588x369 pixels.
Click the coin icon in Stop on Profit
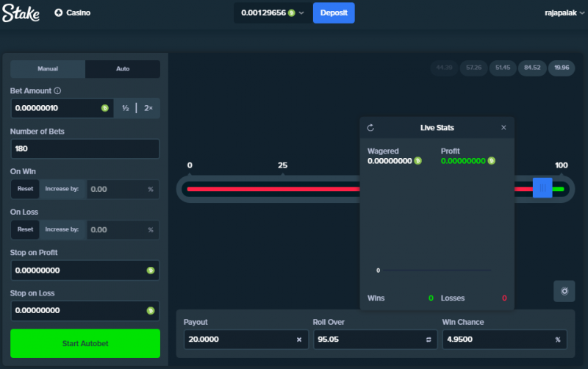151,270
